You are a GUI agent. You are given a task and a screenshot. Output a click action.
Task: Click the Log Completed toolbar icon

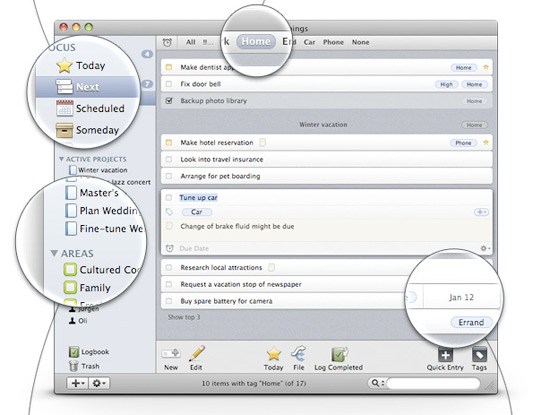click(339, 354)
